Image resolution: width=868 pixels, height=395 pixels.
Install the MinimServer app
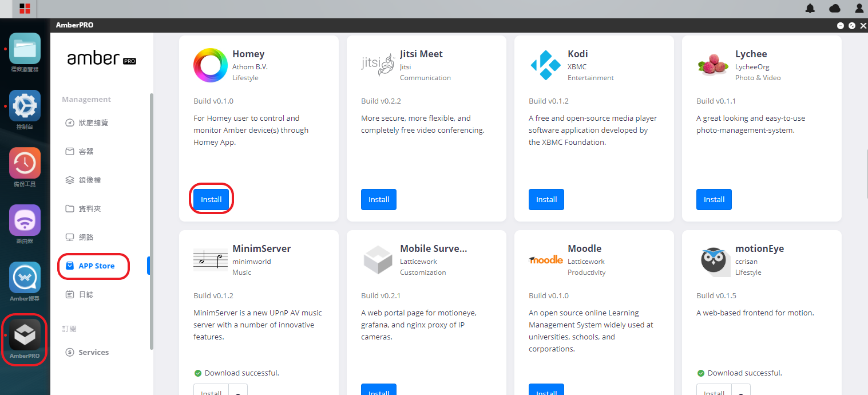pos(211,390)
